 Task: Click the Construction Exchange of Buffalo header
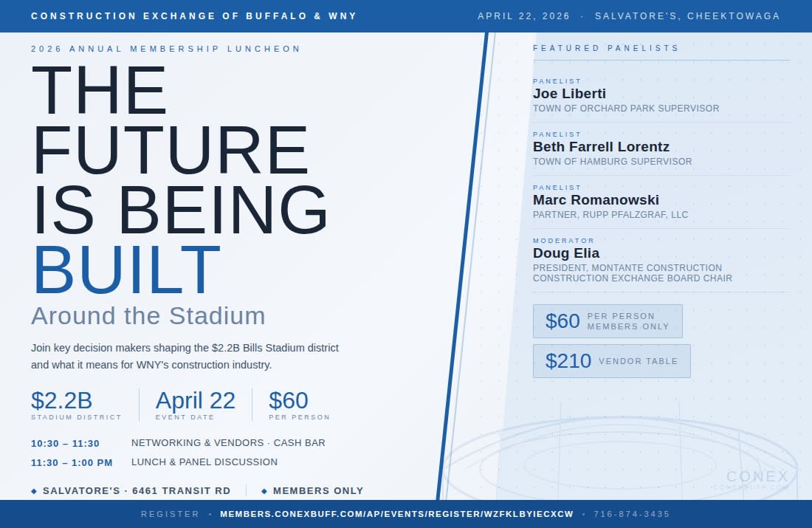coord(194,16)
